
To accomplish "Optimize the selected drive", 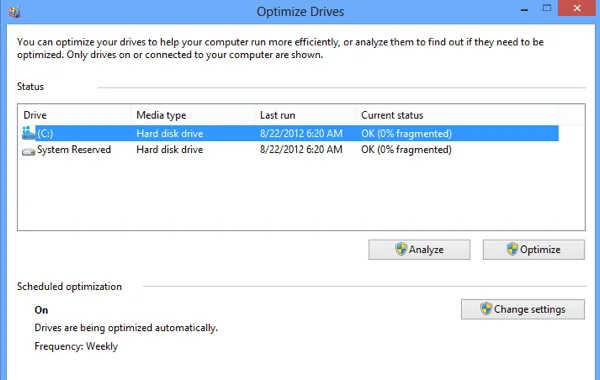I will pyautogui.click(x=534, y=250).
